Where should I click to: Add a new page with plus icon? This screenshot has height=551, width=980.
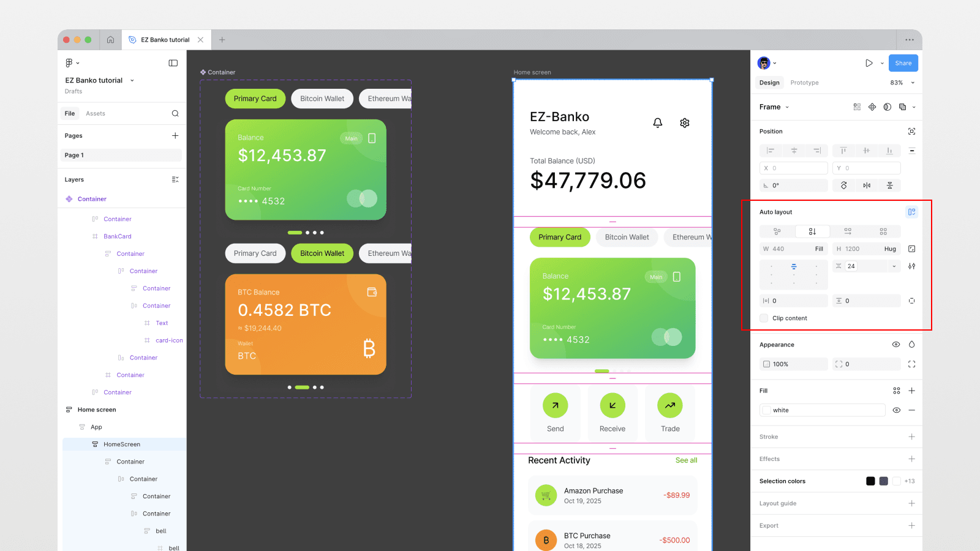[175, 136]
